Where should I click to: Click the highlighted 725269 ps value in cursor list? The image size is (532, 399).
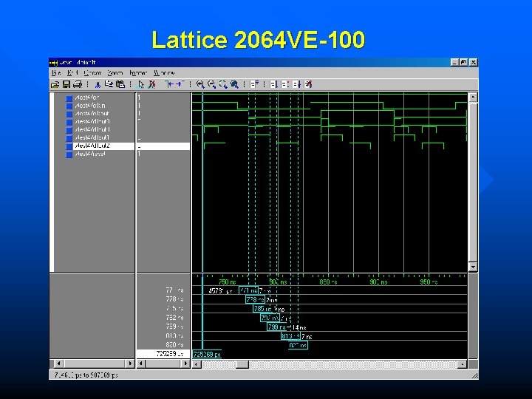point(163,354)
